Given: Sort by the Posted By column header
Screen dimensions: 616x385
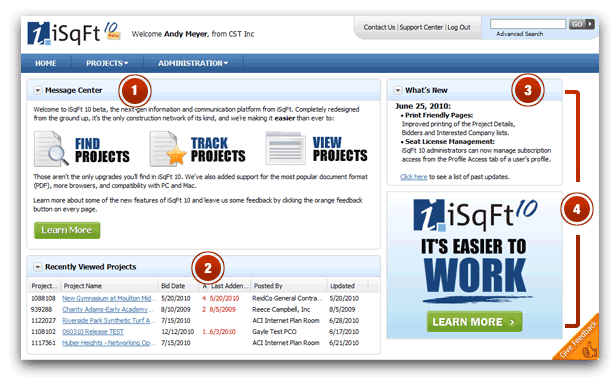Looking at the screenshot, I should coord(288,286).
